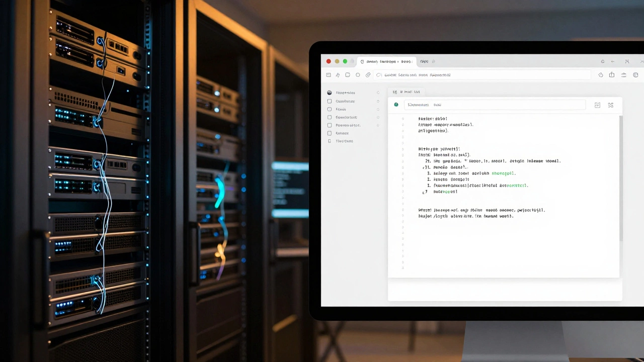The height and width of the screenshot is (362, 644).
Task: Select the share icon in the browser toolbar
Action: point(611,74)
